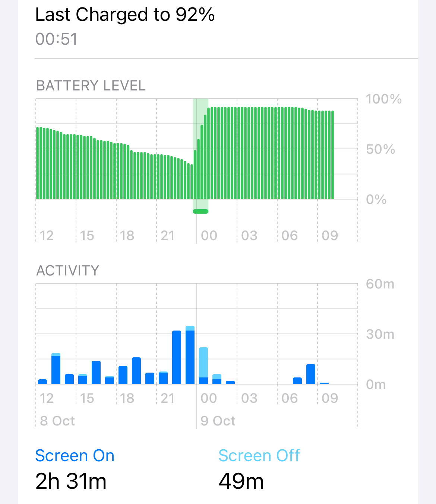
Task: Tap the last battery level bar after 09
Action: pyautogui.click(x=332, y=155)
